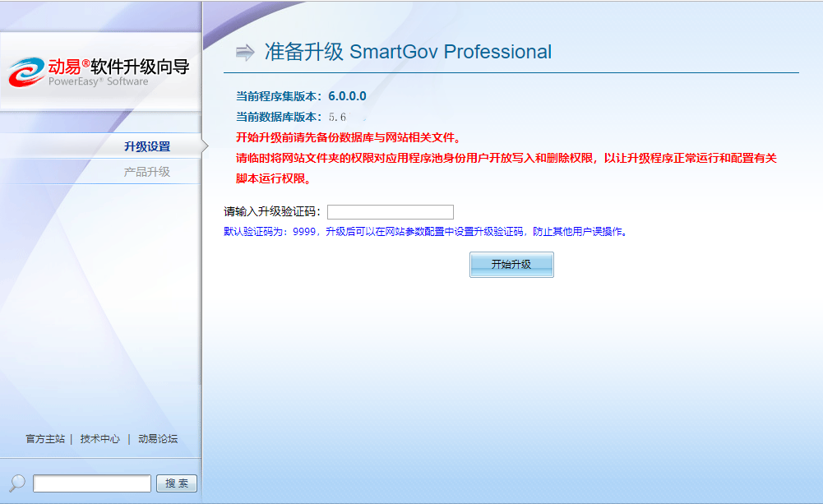Click the magnifying glass search icon
Image resolution: width=823 pixels, height=504 pixels.
click(16, 483)
